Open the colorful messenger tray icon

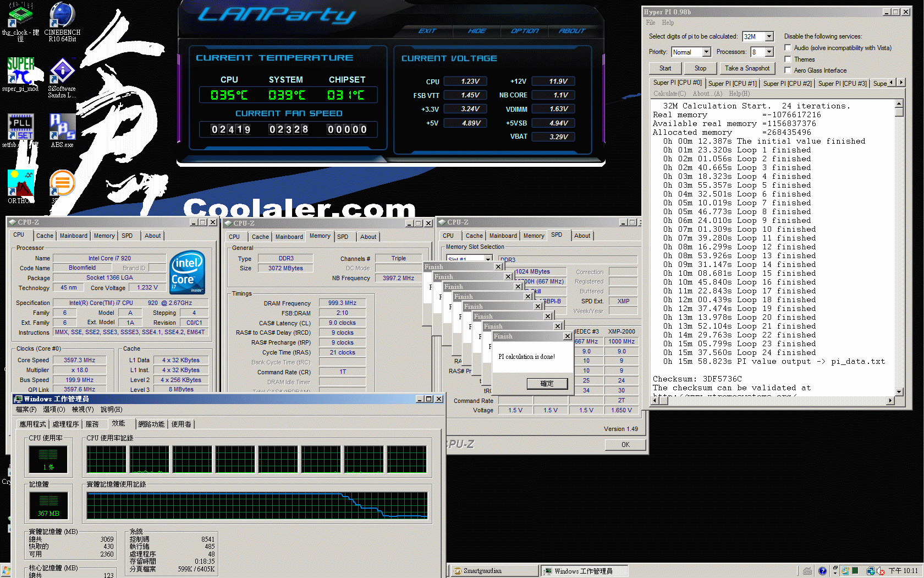coord(845,571)
